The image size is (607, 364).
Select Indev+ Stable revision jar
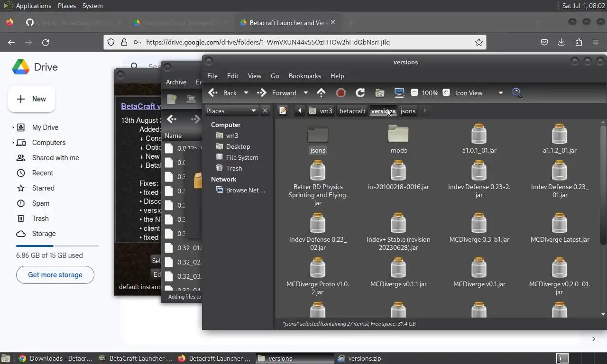click(x=398, y=232)
